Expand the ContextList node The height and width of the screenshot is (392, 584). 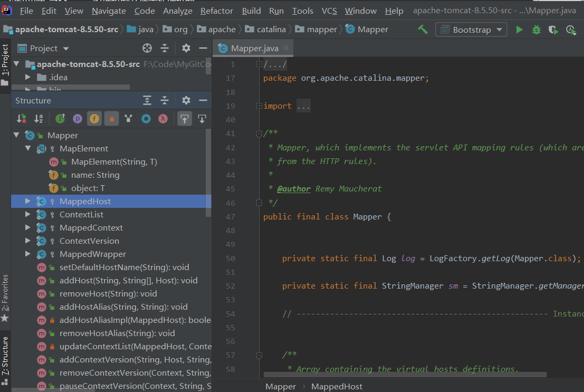coord(28,214)
